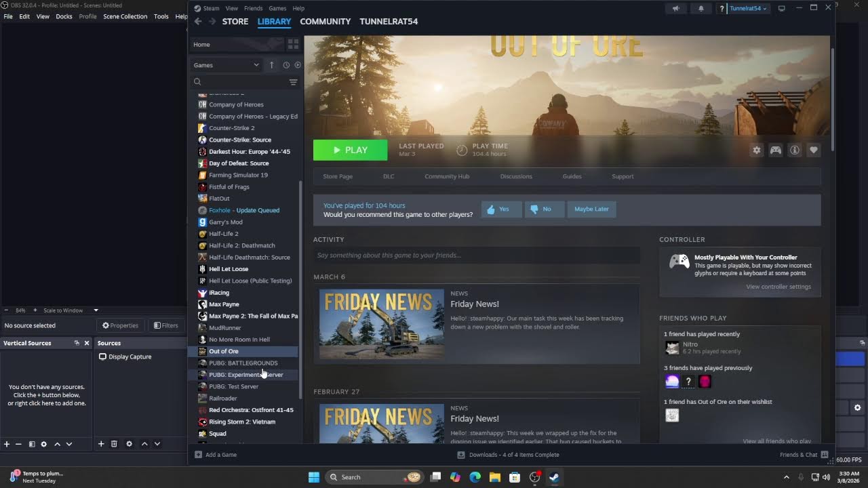Image resolution: width=868 pixels, height=488 pixels.
Task: Select Farming Simulator 19 in the library
Action: click(x=238, y=175)
